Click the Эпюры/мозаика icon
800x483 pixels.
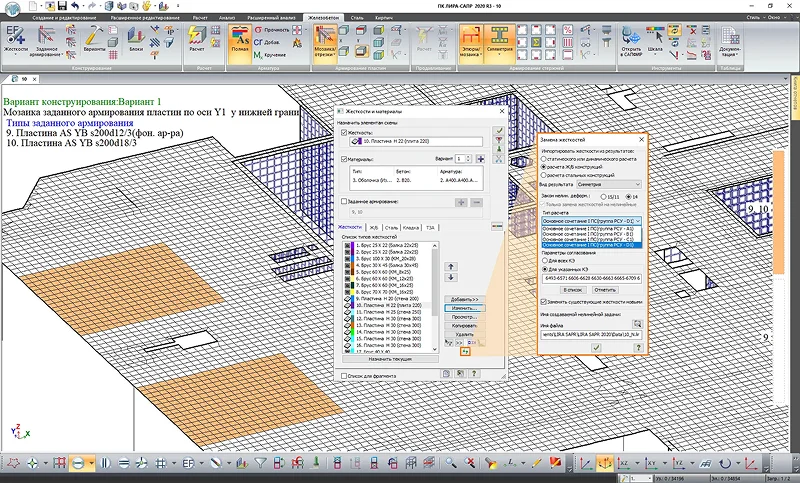point(471,41)
